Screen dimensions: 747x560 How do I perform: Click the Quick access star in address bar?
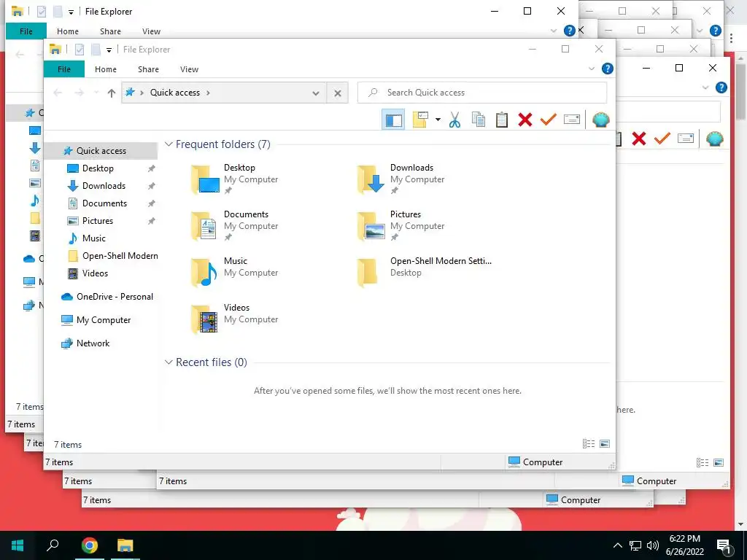tap(130, 93)
